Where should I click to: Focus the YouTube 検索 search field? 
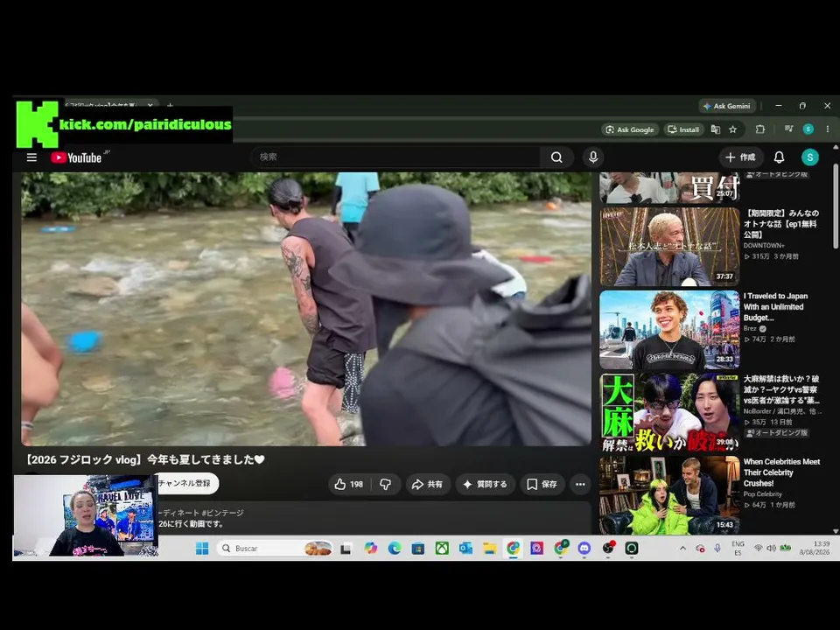point(395,157)
